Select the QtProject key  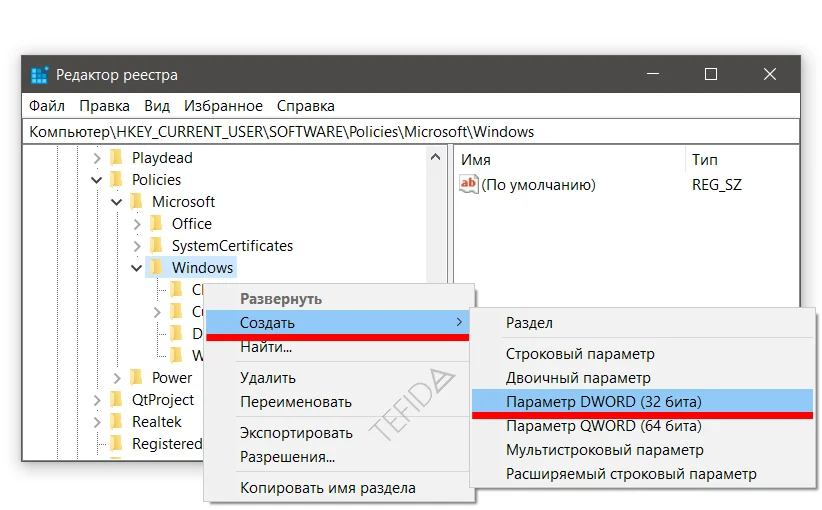[x=163, y=400]
